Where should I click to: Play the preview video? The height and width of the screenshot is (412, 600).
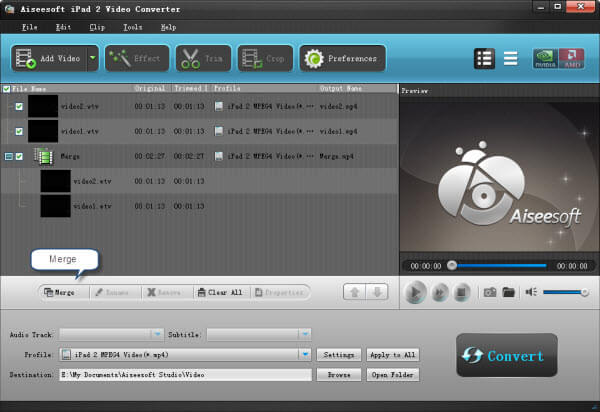point(415,293)
